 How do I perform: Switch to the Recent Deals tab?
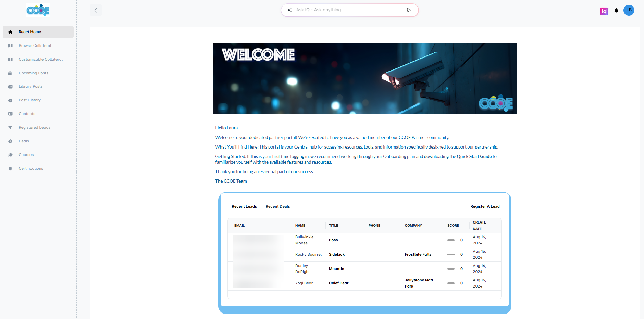click(277, 206)
